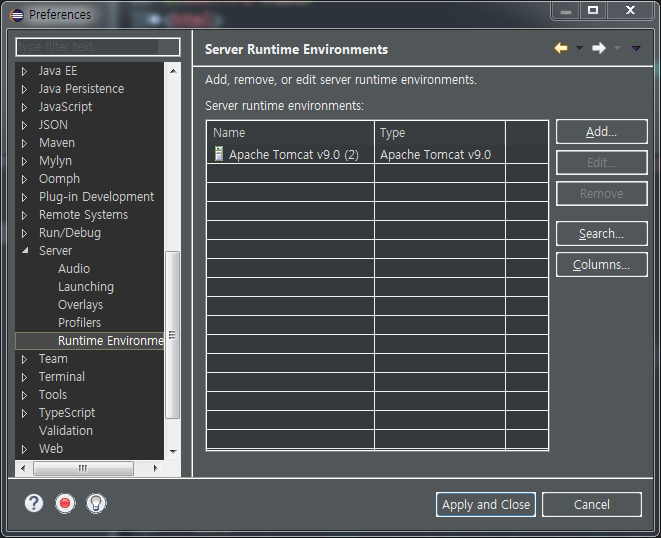Select the Apache Tomcat v9.0 (2) row
The image size is (661, 538).
(x=377, y=154)
